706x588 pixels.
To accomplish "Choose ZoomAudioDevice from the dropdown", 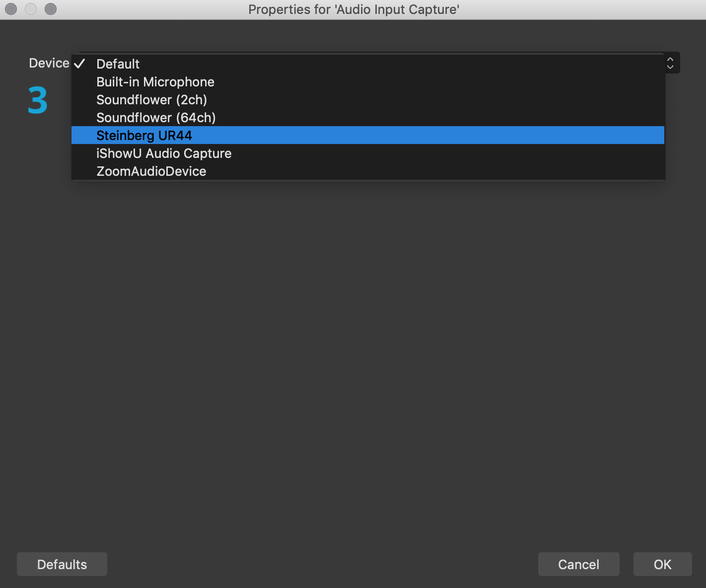I will 151,171.
